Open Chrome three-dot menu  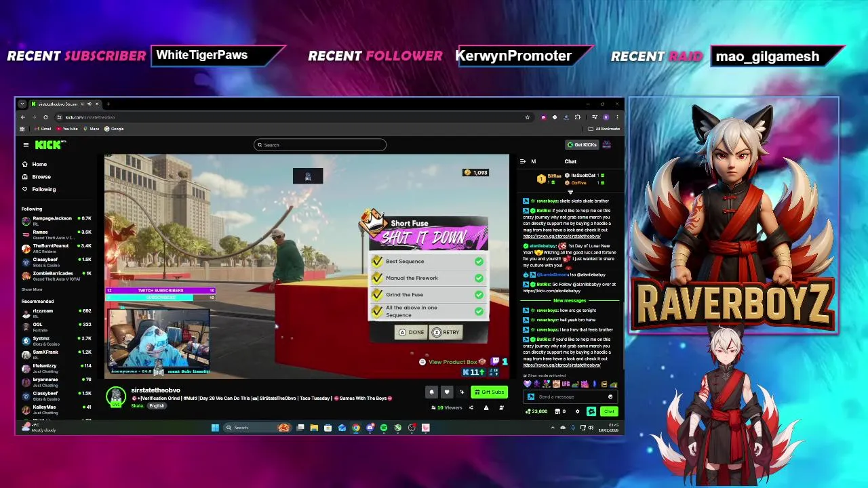(617, 117)
